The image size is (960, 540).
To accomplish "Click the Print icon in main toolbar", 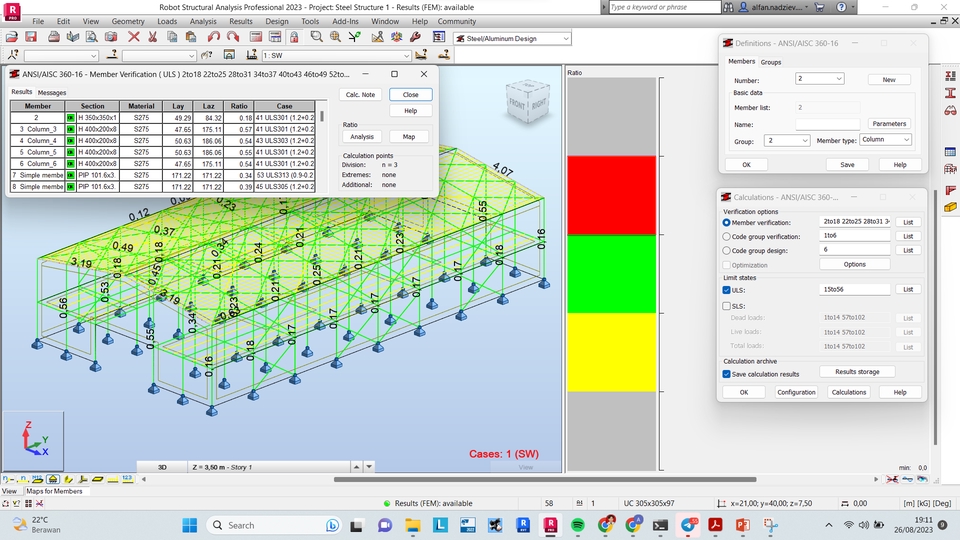I will pyautogui.click(x=54, y=37).
